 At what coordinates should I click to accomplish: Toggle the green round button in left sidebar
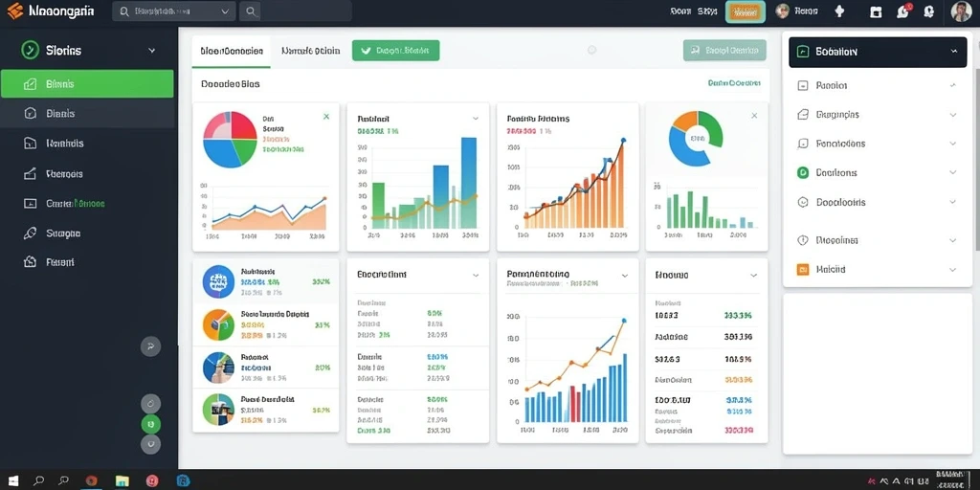coord(150,425)
